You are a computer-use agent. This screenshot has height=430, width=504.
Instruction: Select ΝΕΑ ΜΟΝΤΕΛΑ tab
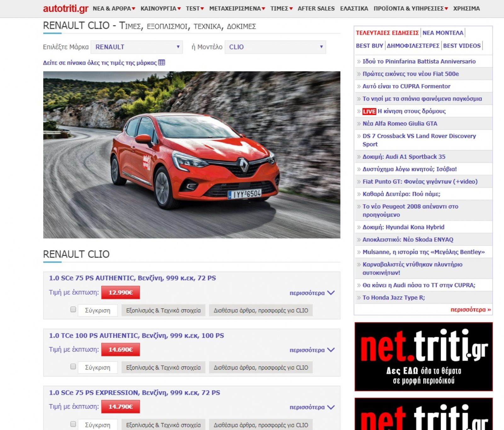pos(443,33)
